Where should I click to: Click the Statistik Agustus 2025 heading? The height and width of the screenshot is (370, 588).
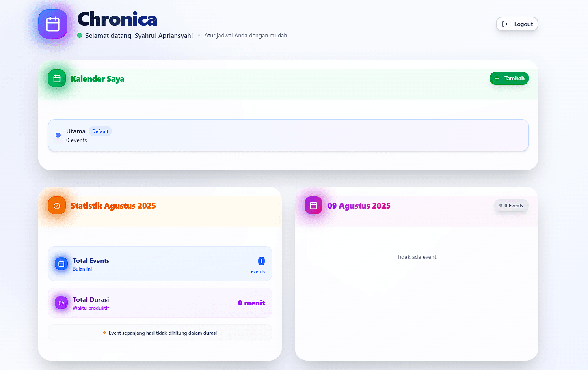pyautogui.click(x=113, y=206)
